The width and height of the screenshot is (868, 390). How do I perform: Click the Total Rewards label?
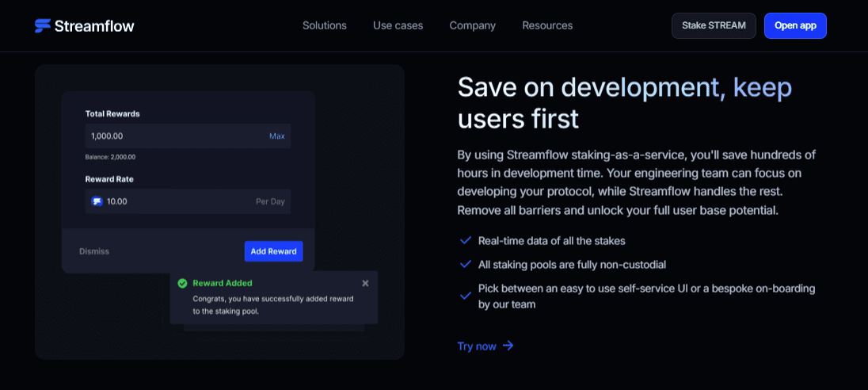(112, 113)
